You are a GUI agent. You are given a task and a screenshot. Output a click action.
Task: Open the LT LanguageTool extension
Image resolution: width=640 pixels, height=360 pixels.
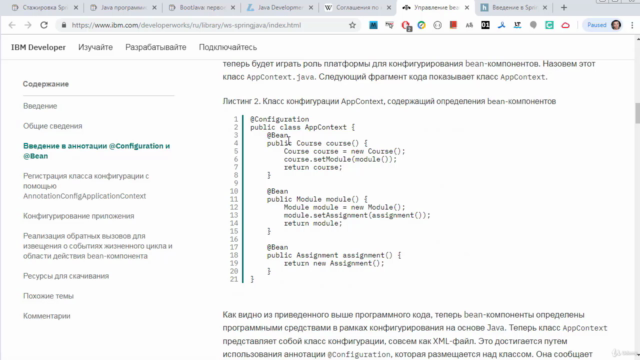point(517,25)
